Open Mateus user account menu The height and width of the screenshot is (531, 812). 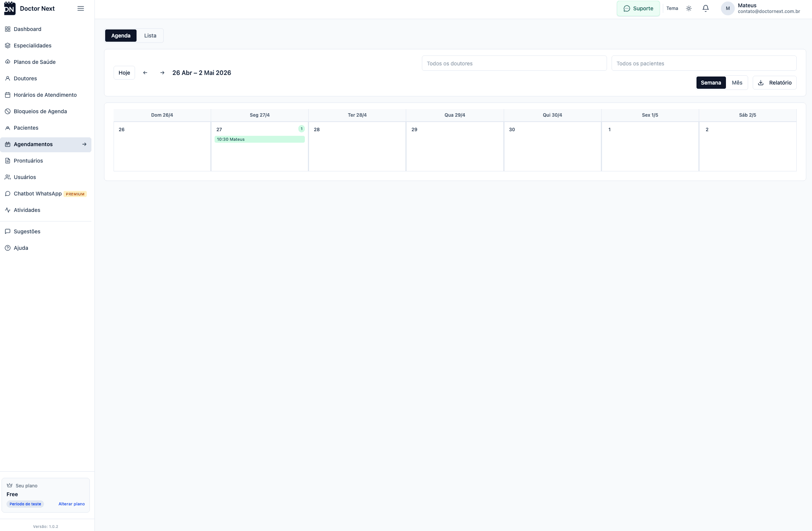(760, 8)
